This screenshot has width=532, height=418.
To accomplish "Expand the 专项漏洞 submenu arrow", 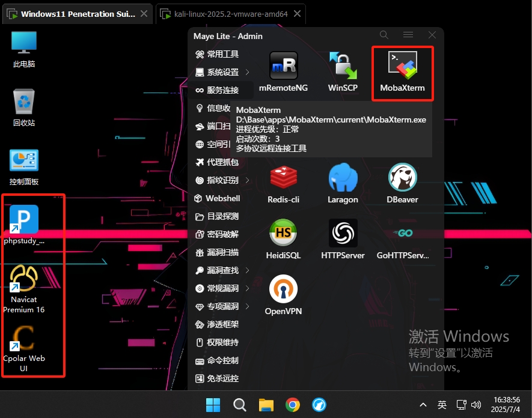I will coord(247,306).
